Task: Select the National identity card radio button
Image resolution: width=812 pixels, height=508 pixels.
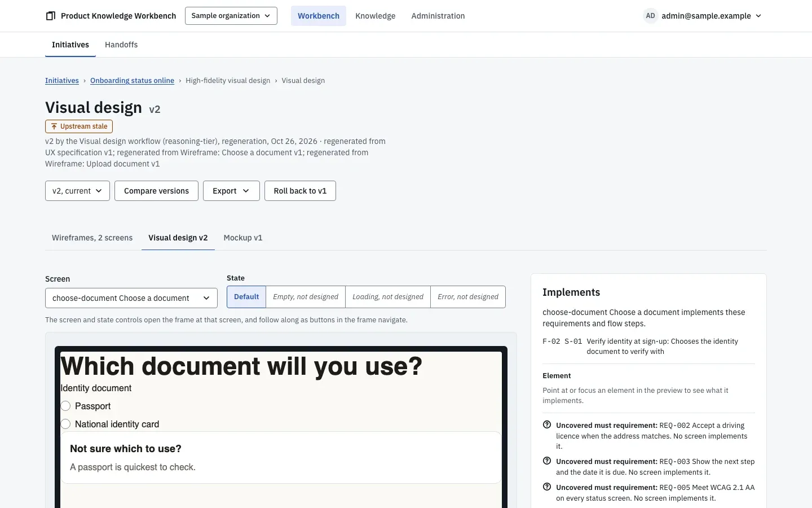Action: coord(65,424)
